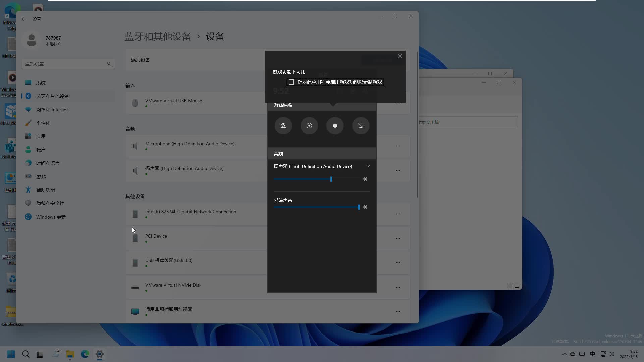Screen dimensions: 644x362
Task: Click the microphone mute icon in game capture
Action: (x=361, y=126)
